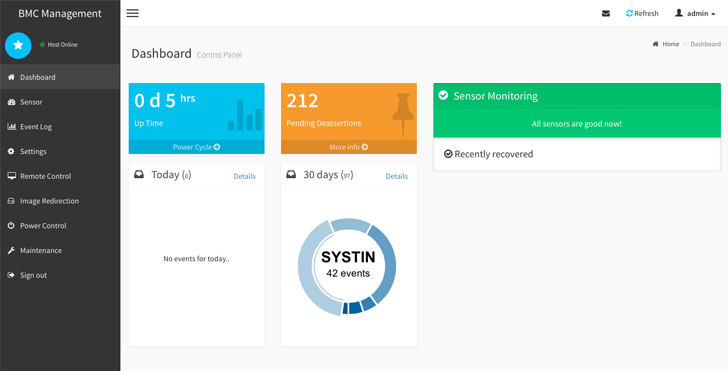Click Power Cycle on the Up Time card
The height and width of the screenshot is (371, 728).
point(196,147)
